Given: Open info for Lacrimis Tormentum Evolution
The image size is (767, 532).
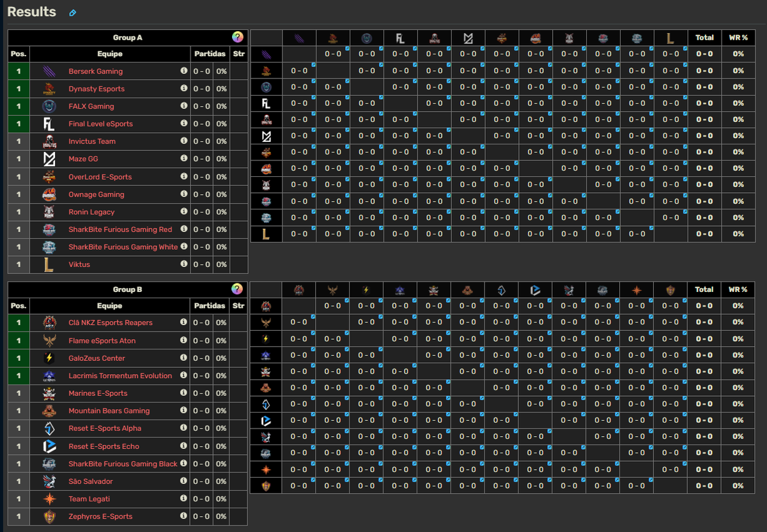Looking at the screenshot, I should tap(184, 376).
